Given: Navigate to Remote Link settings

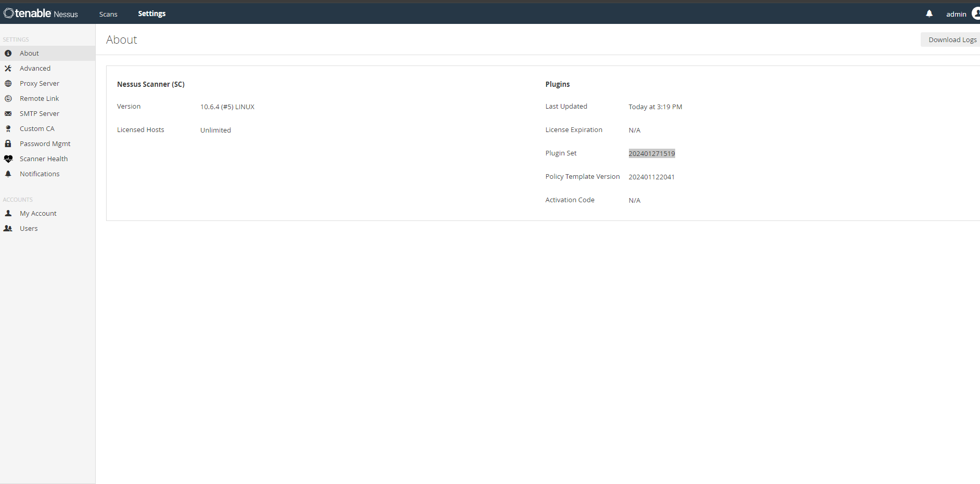Looking at the screenshot, I should point(47,98).
